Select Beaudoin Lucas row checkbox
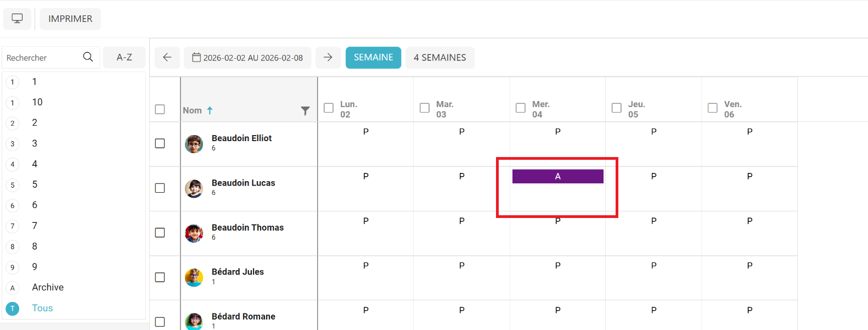 [160, 188]
